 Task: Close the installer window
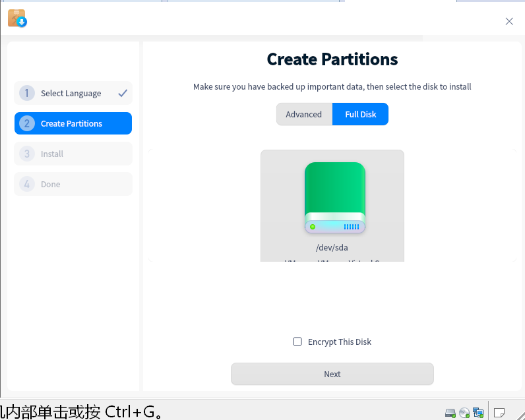point(509,21)
